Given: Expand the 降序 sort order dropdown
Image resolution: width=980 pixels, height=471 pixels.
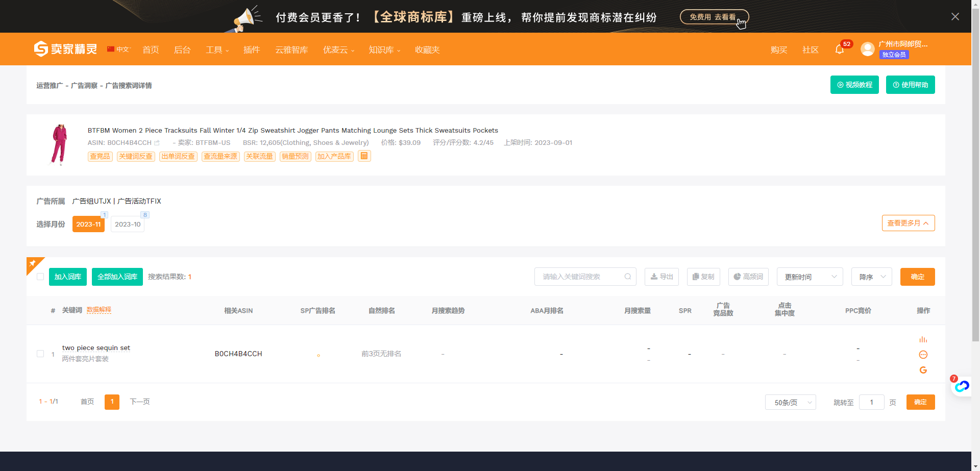Looking at the screenshot, I should pyautogui.click(x=871, y=277).
